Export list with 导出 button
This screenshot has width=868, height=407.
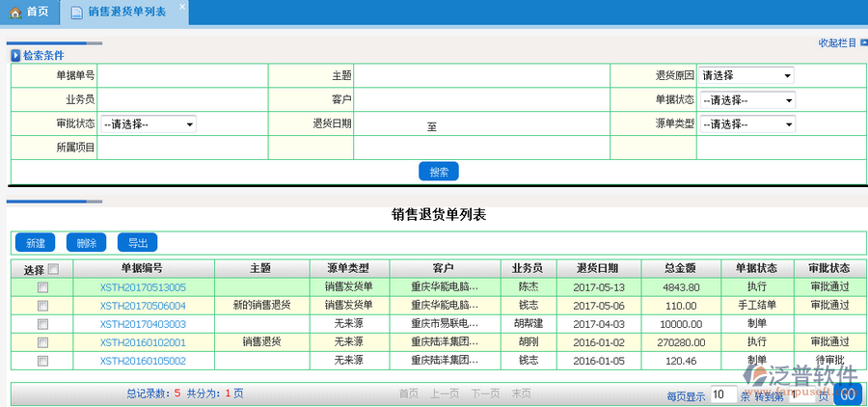click(137, 243)
